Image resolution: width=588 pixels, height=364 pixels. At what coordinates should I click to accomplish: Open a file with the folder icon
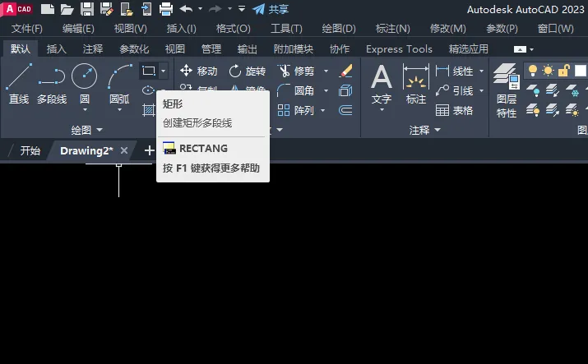[67, 9]
